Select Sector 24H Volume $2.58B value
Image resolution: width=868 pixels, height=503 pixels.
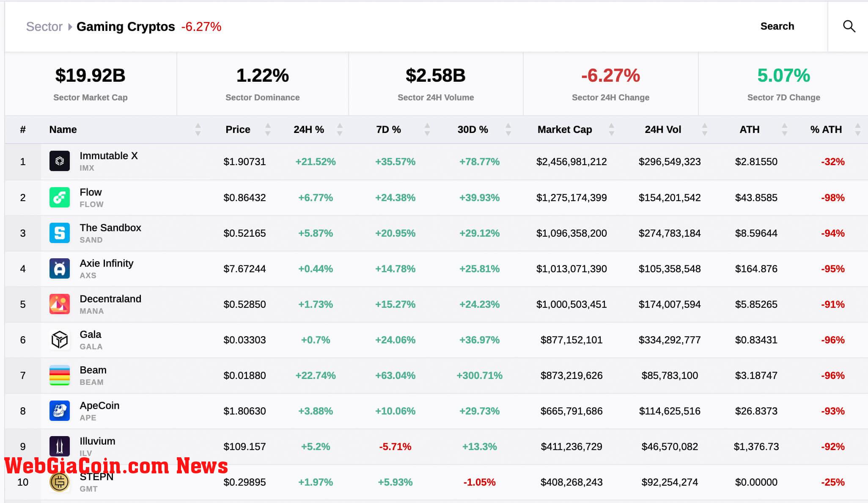(x=435, y=76)
